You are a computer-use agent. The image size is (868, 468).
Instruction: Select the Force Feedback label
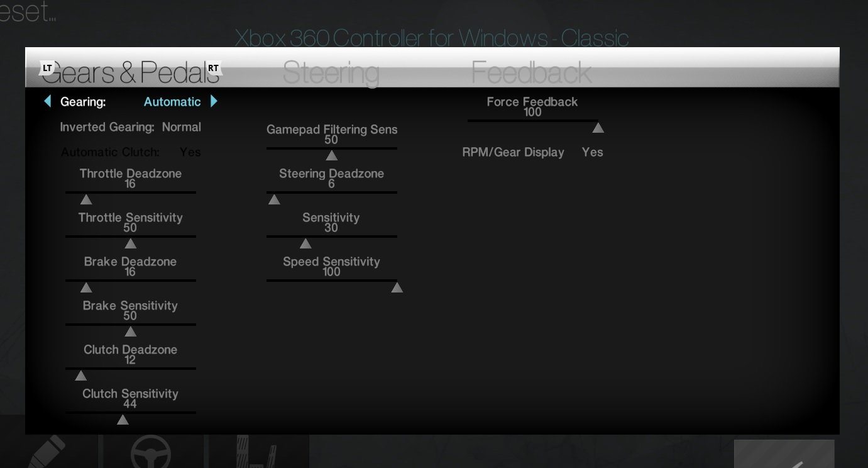532,102
